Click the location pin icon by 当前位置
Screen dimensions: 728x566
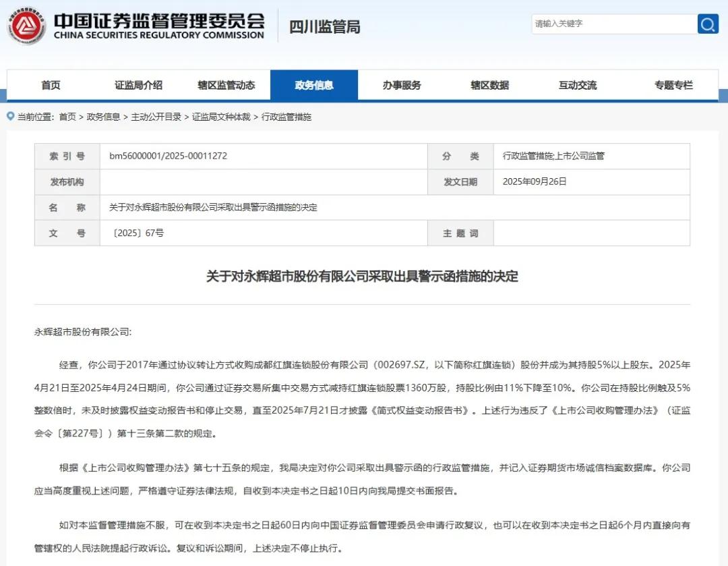click(x=10, y=116)
